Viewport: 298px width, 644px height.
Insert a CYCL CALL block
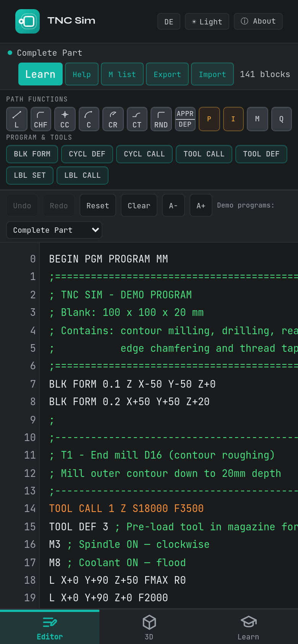click(x=144, y=154)
